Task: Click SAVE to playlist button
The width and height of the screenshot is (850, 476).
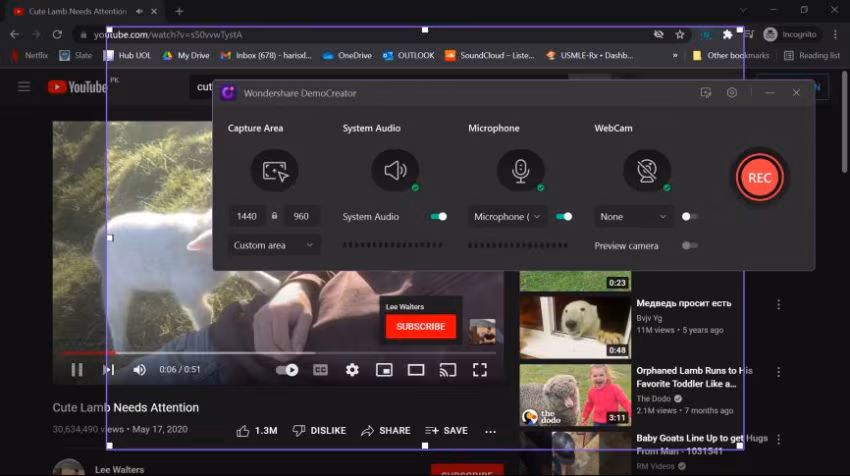Action: [x=446, y=430]
